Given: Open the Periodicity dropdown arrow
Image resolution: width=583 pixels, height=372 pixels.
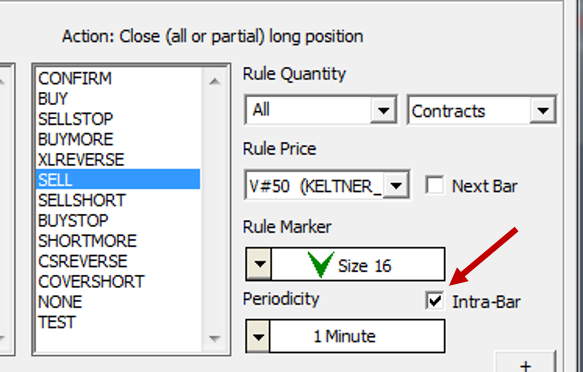Looking at the screenshot, I should [x=258, y=336].
